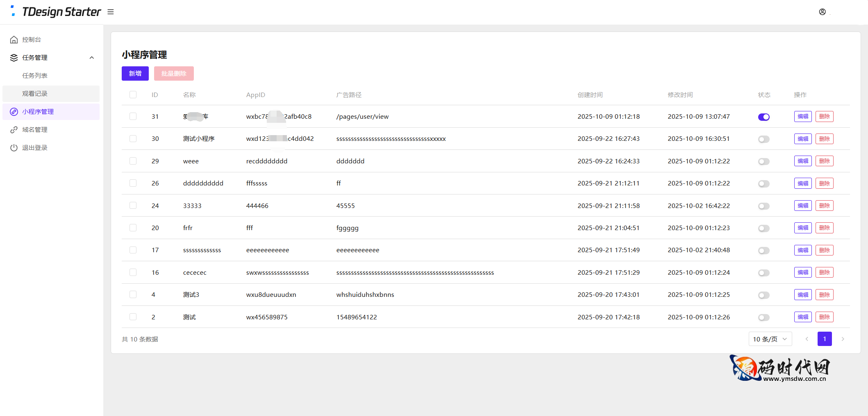
Task: Click 编辑 for the weee row
Action: click(x=802, y=161)
